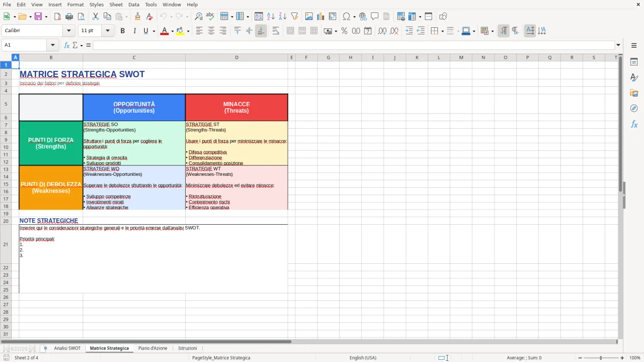644x362 pixels.
Task: Toggle bold formatting
Action: pos(122,31)
